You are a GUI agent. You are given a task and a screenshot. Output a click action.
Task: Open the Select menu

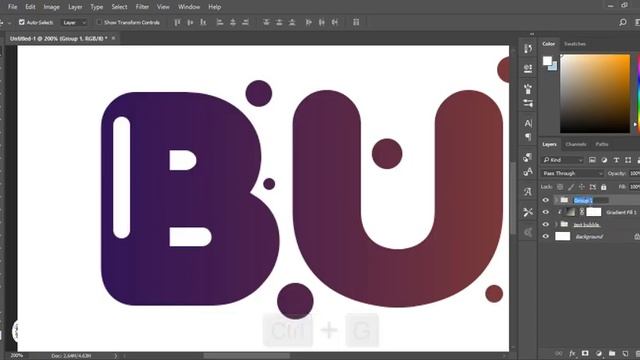119,7
